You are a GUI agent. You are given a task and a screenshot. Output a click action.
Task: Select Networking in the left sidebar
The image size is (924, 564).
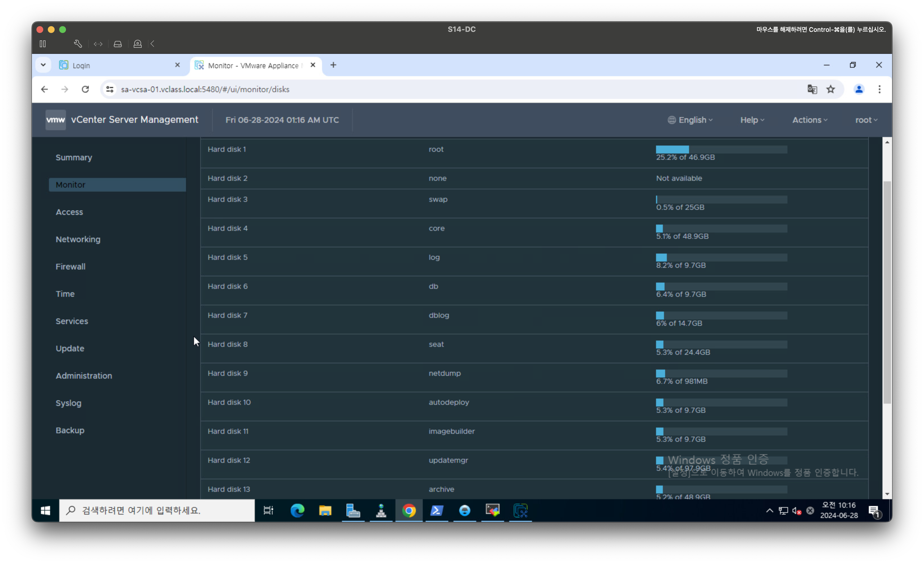(78, 239)
